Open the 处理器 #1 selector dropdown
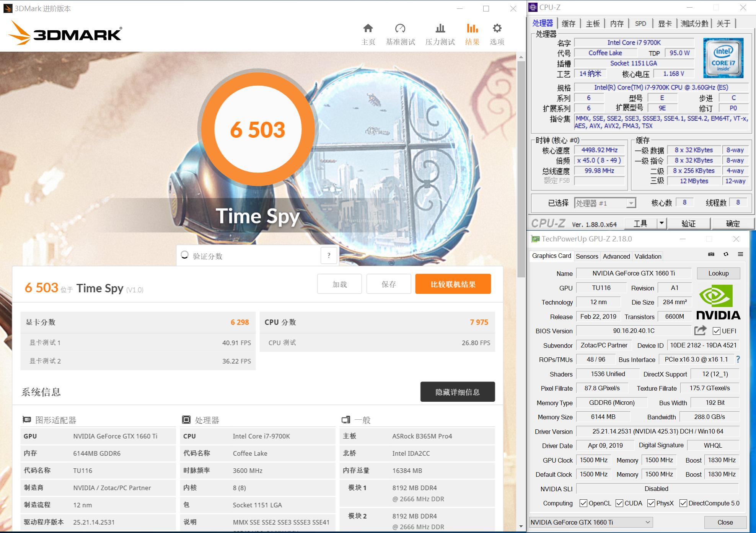Screen dimensions: 756x533 point(631,203)
